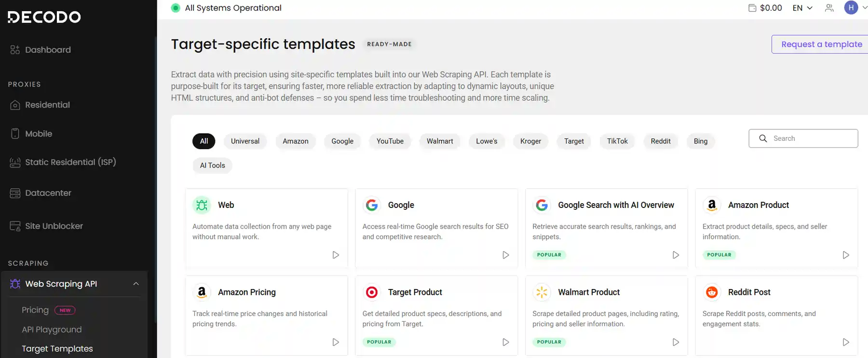The image size is (868, 358).
Task: Click the Static Residential (ISP) icon
Action: 15,162
